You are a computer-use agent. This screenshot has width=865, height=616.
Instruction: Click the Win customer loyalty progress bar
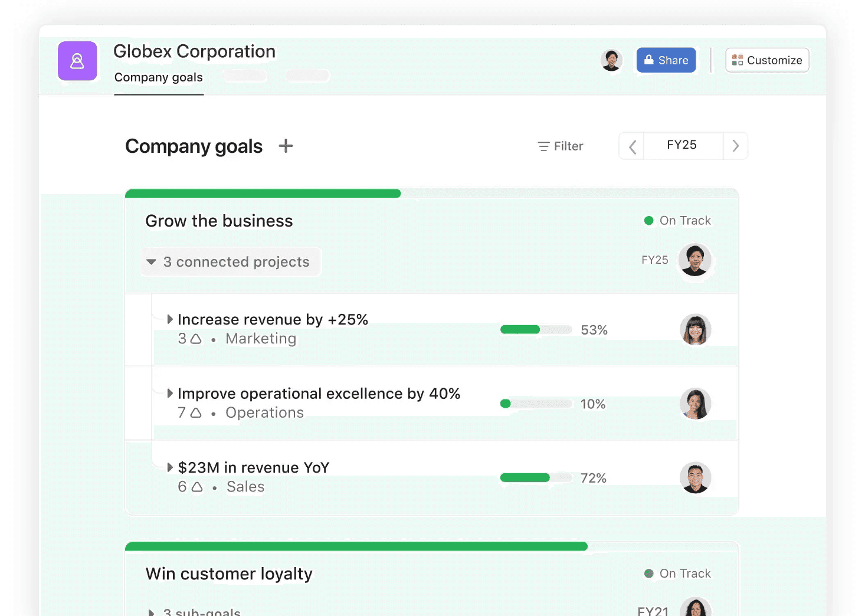431,546
